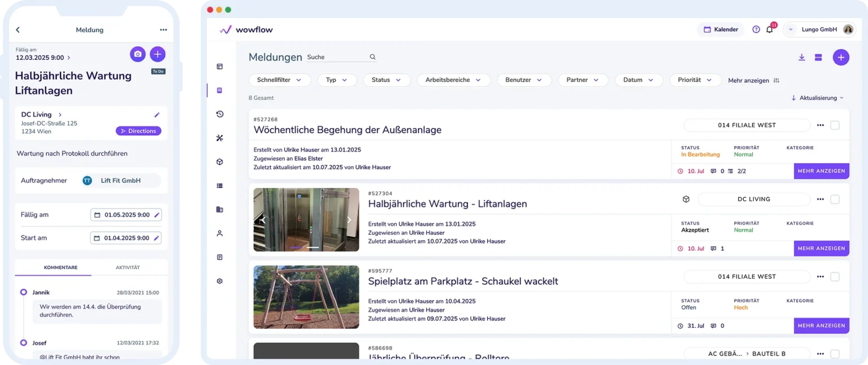Image resolution: width=868 pixels, height=365 pixels.
Task: Click the notification bell icon
Action: tap(769, 30)
